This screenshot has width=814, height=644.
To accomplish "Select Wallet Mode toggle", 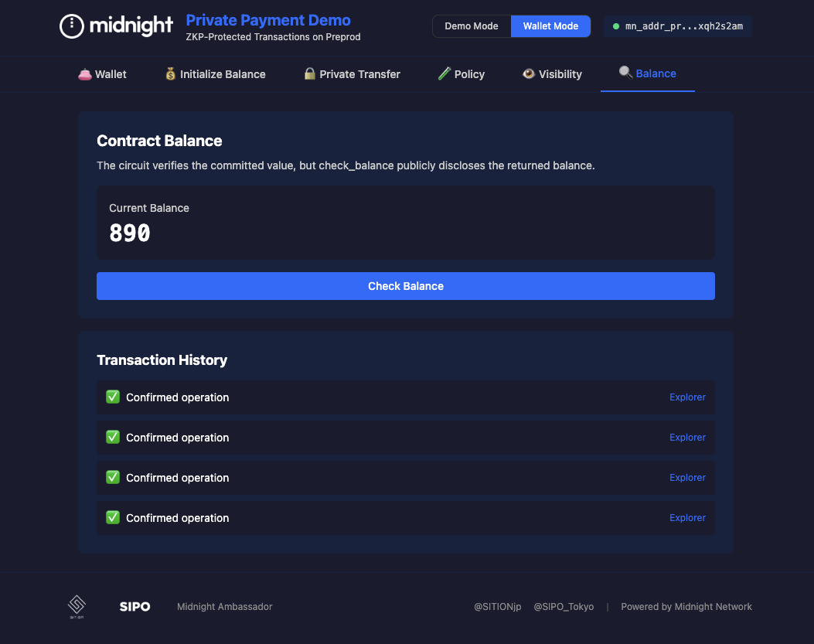I will pyautogui.click(x=550, y=26).
